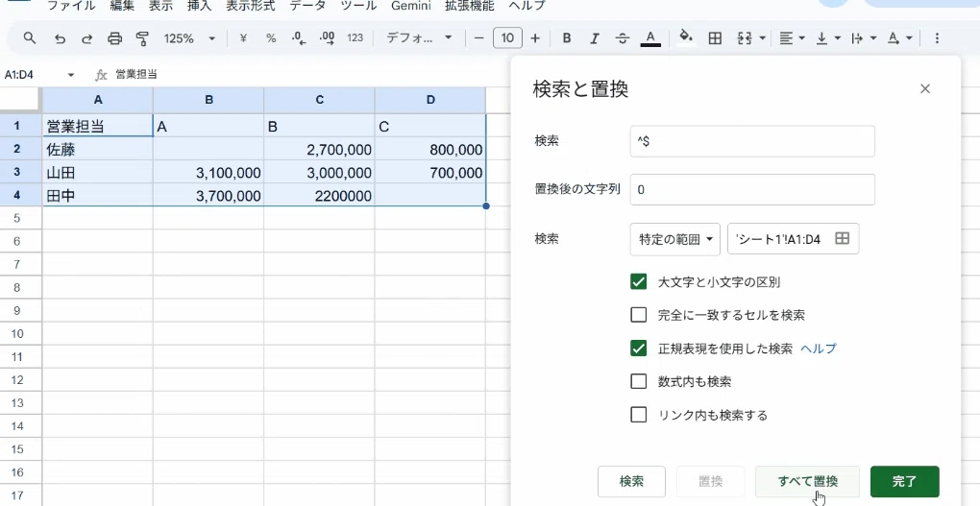
Task: Uncheck 正規表現を使用した検索 checkbox
Action: tap(638, 348)
